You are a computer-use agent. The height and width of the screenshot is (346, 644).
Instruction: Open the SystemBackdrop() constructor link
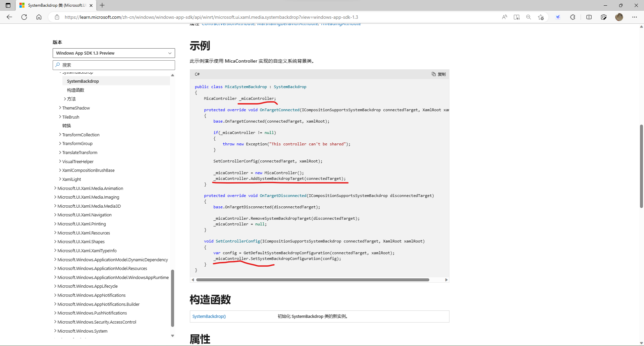point(209,316)
